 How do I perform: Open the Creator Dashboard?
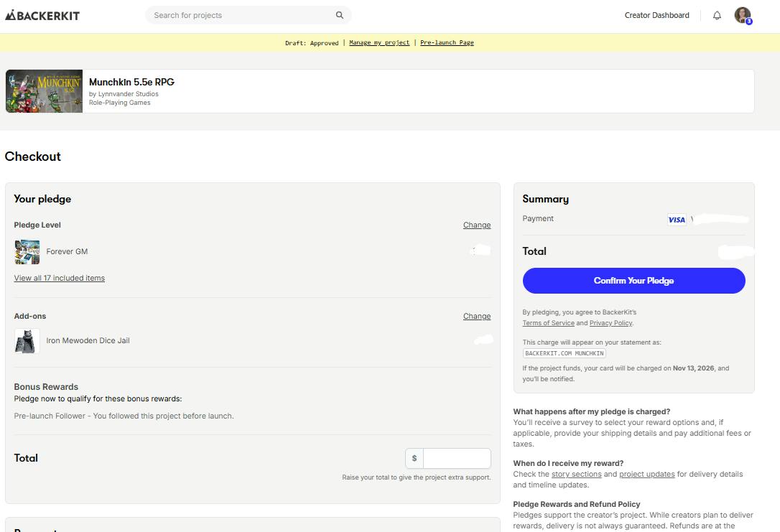coord(656,15)
